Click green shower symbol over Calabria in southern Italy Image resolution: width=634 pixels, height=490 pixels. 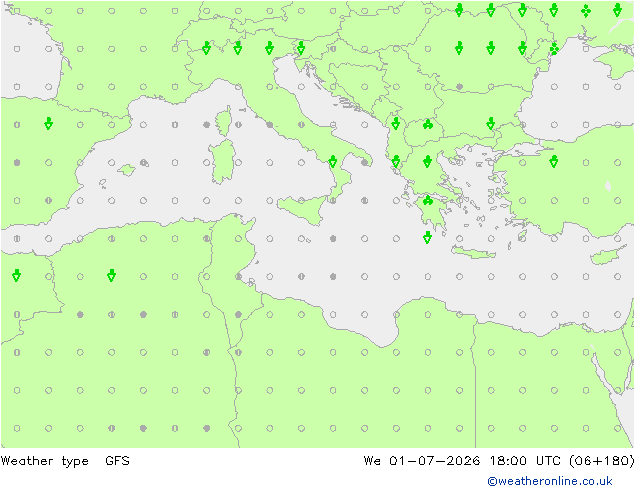[333, 161]
